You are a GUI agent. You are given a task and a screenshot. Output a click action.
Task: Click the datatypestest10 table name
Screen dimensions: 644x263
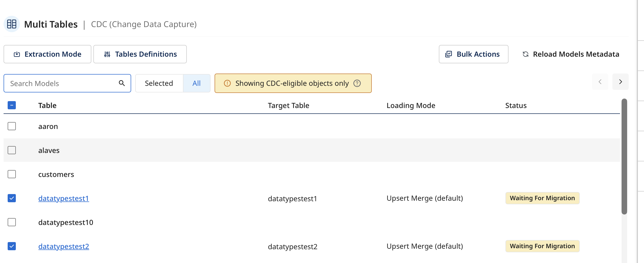[66, 222]
